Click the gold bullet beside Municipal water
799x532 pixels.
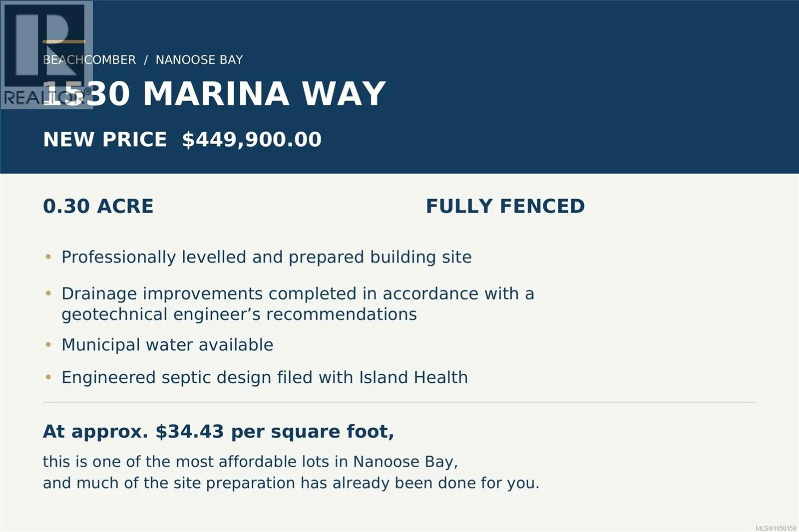pyautogui.click(x=48, y=345)
